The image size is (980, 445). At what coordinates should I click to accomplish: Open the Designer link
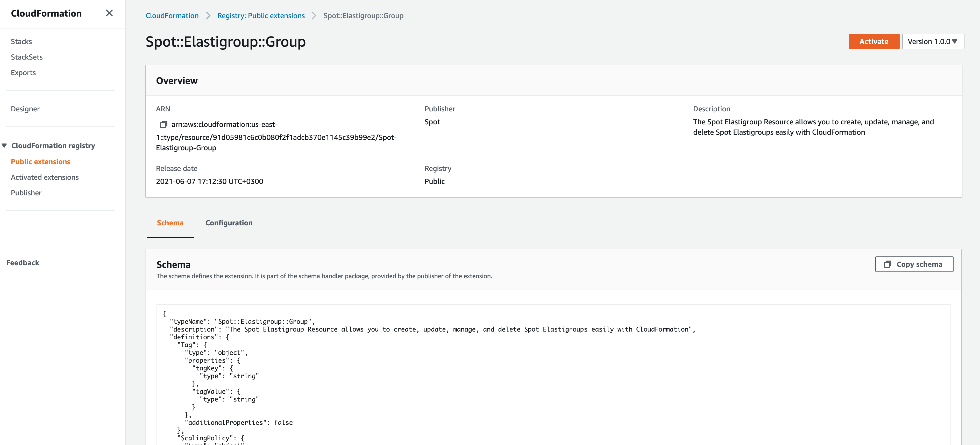[x=25, y=109]
